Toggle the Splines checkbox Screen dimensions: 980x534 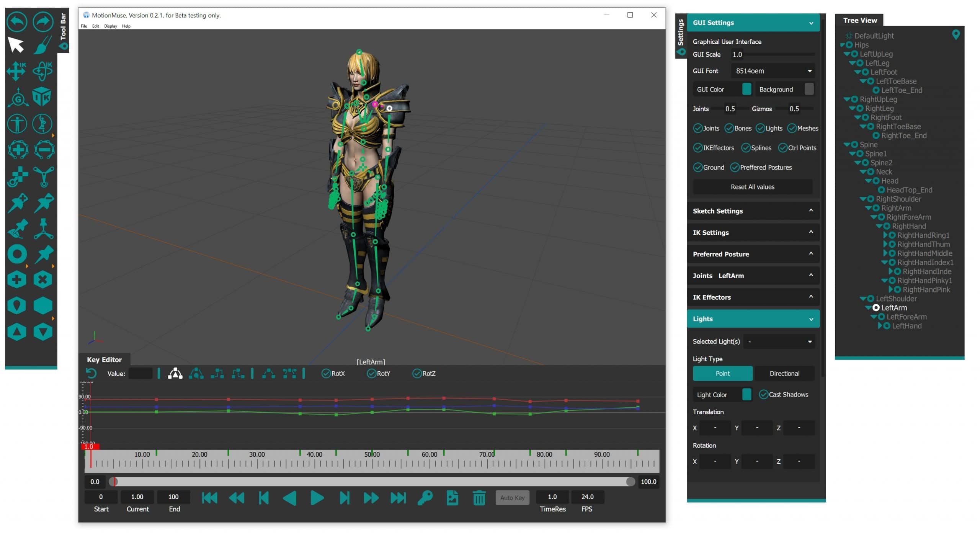(746, 148)
